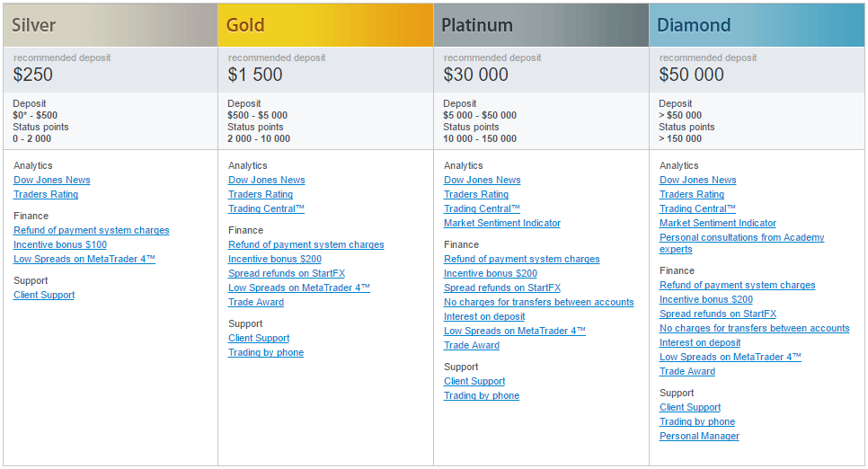Click Trade Award in Gold column

coord(256,302)
